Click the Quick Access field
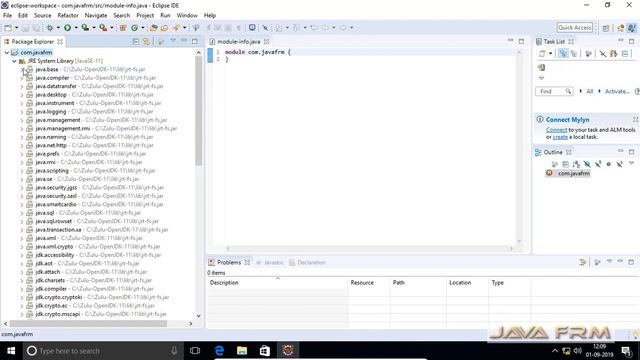Screen dimensions: 640x360 click(x=574, y=27)
